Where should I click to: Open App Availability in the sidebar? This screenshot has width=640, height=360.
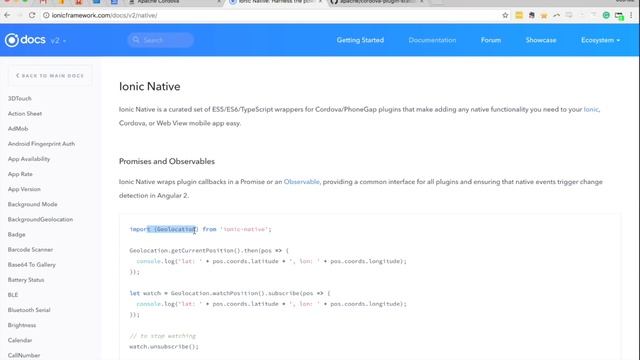[x=29, y=159]
